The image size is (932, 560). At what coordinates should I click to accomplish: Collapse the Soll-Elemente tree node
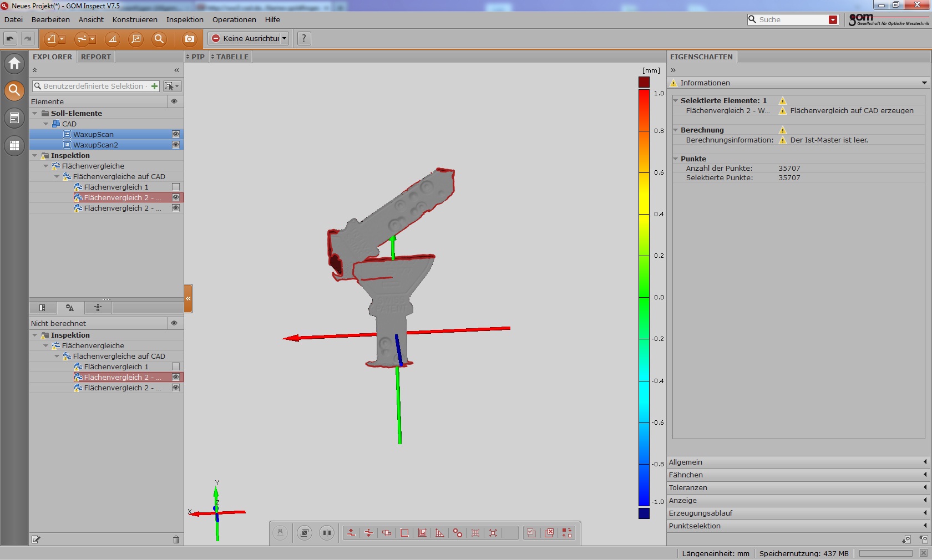(35, 113)
